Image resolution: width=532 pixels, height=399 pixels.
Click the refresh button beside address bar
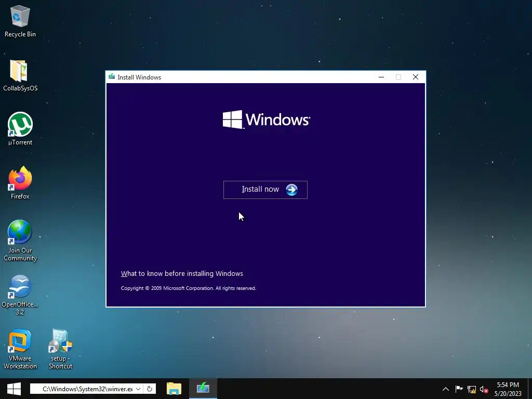150,389
